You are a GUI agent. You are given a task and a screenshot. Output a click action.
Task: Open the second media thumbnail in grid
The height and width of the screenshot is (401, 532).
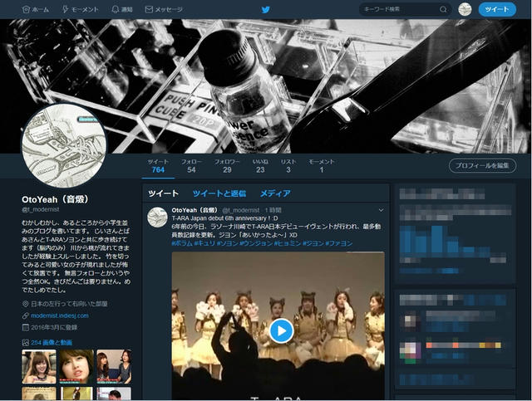click(x=76, y=367)
